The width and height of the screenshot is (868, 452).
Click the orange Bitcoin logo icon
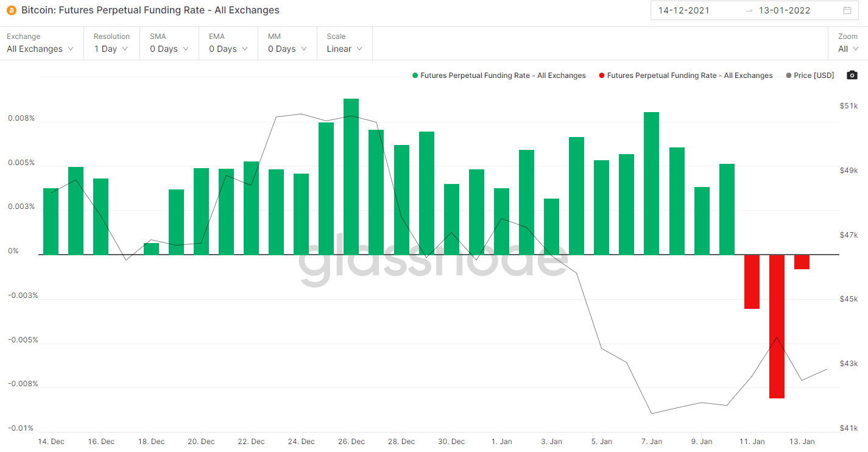click(12, 10)
